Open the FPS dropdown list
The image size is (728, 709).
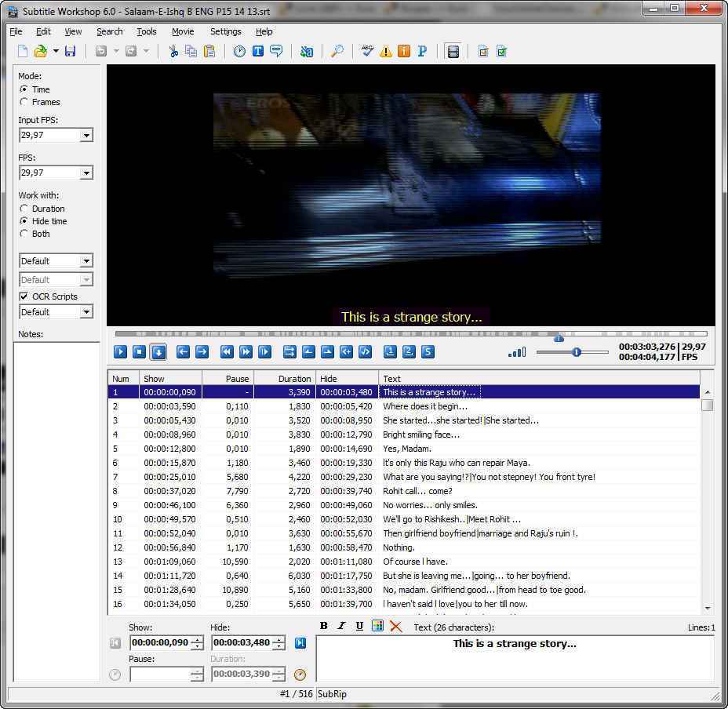click(x=86, y=173)
